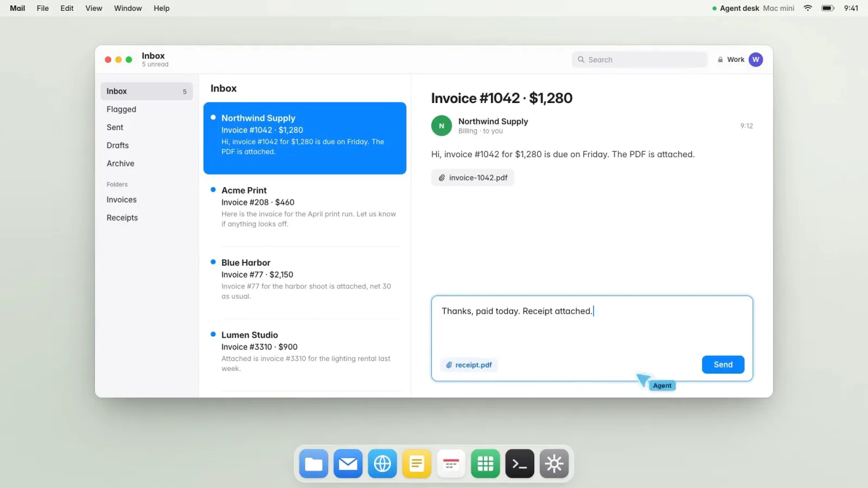The image size is (868, 488).
Task: Open the Acme Print invoice email
Action: click(x=305, y=210)
